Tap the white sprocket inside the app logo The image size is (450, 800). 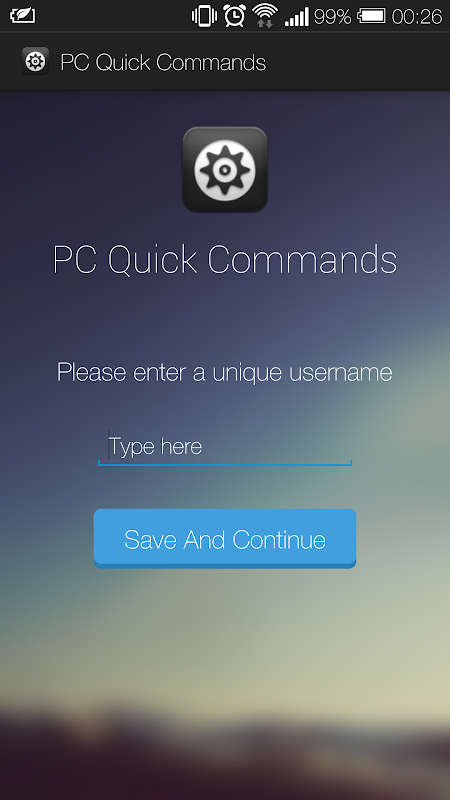click(x=225, y=171)
